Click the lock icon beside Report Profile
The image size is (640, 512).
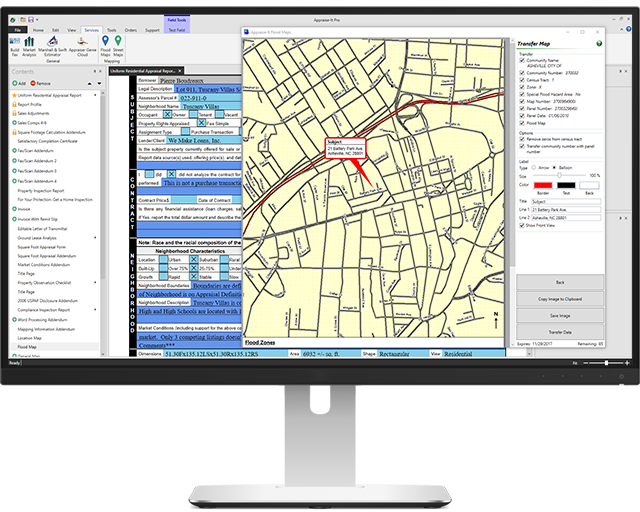click(14, 104)
